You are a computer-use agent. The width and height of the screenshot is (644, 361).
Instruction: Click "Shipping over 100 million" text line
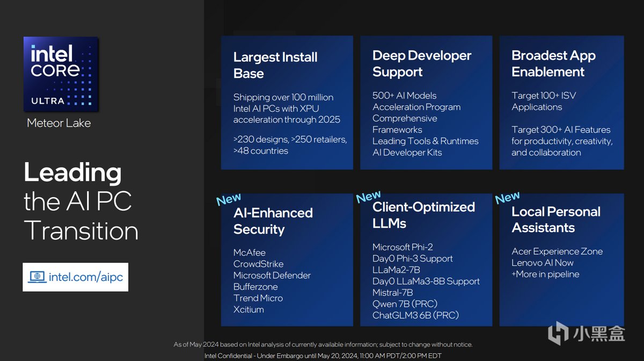[x=283, y=97]
